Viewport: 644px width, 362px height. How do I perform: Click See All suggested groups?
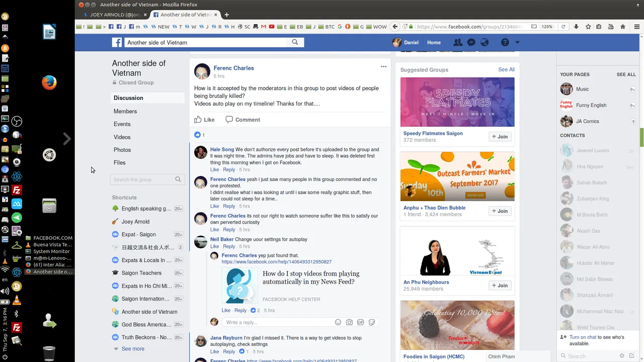point(506,70)
